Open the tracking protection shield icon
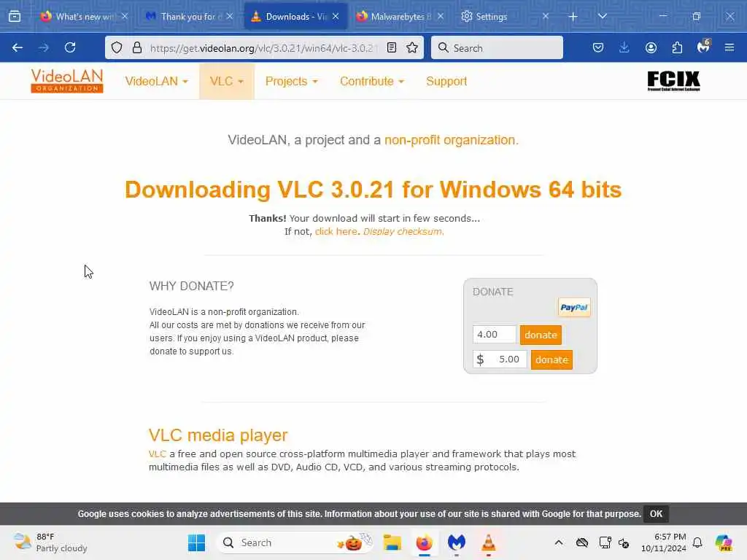Screen dimensions: 747x560 tap(117, 47)
